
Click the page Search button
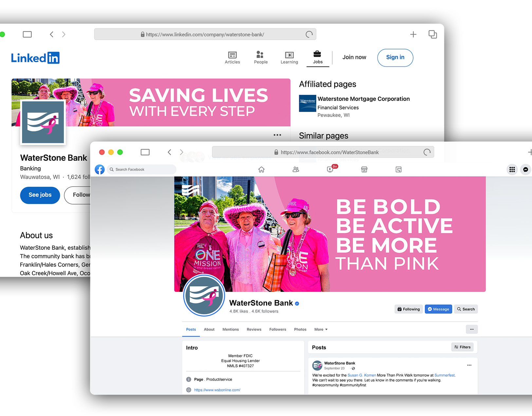tap(466, 309)
